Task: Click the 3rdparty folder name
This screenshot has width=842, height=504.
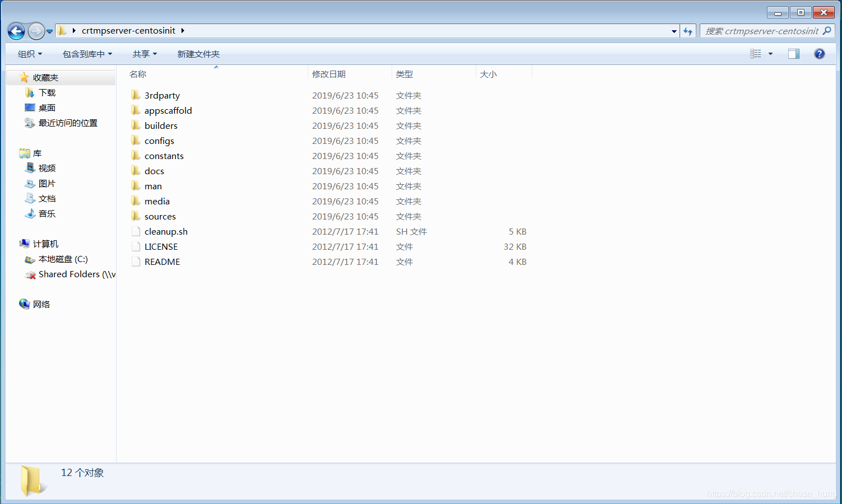Action: coord(162,96)
